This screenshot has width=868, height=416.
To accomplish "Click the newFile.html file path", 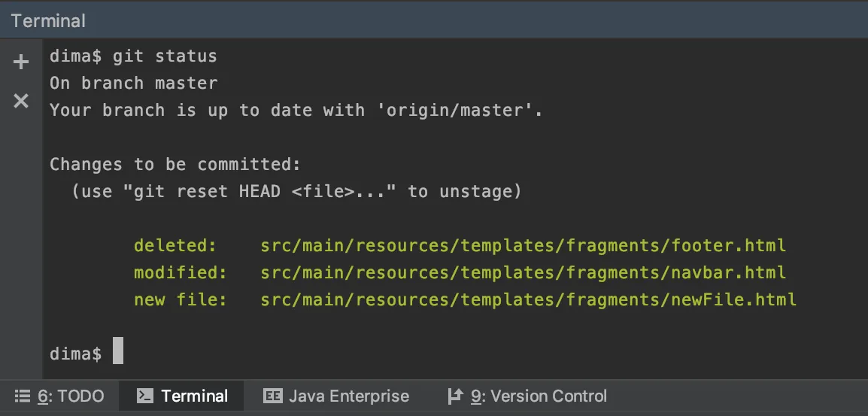I will (x=528, y=299).
